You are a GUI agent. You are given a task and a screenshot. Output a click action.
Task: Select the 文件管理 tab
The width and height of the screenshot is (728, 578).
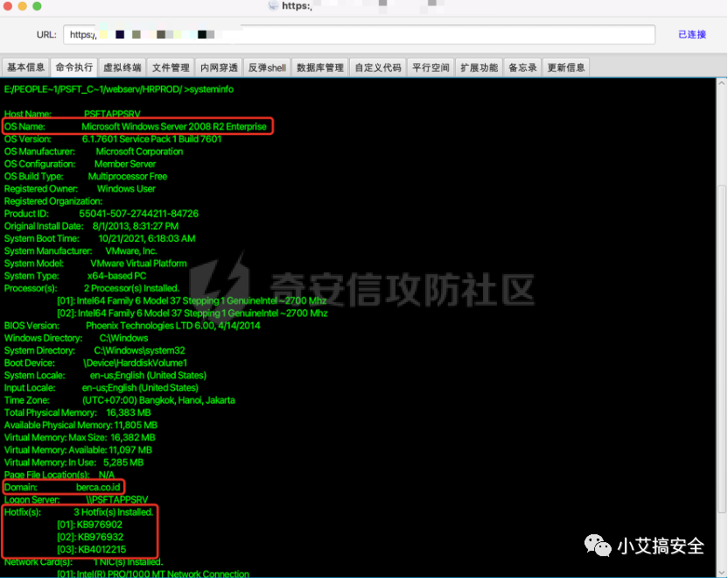tap(171, 67)
